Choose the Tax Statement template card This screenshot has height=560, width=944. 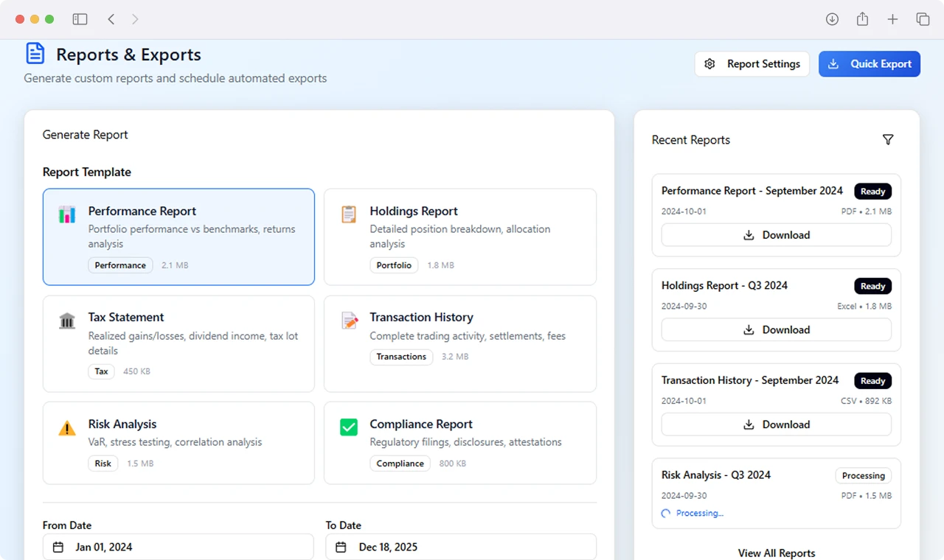point(178,343)
